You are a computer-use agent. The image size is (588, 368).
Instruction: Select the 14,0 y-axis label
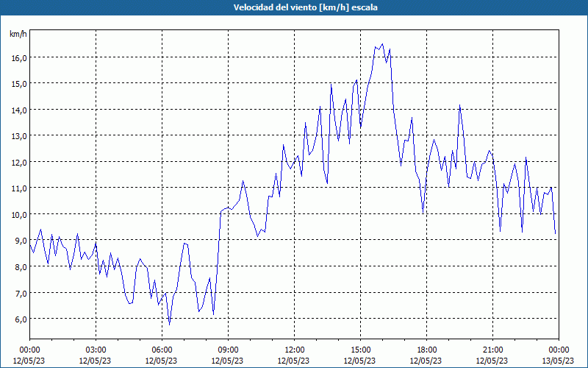pyautogui.click(x=19, y=110)
